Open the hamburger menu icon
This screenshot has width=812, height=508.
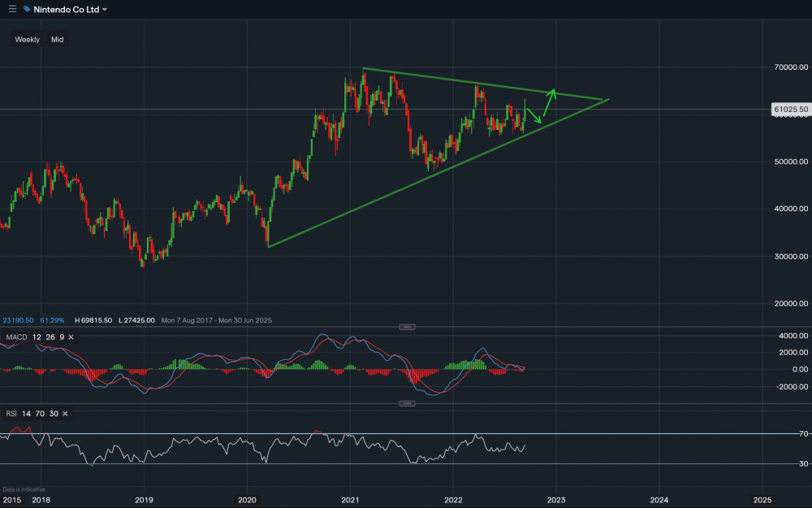pyautogui.click(x=12, y=9)
